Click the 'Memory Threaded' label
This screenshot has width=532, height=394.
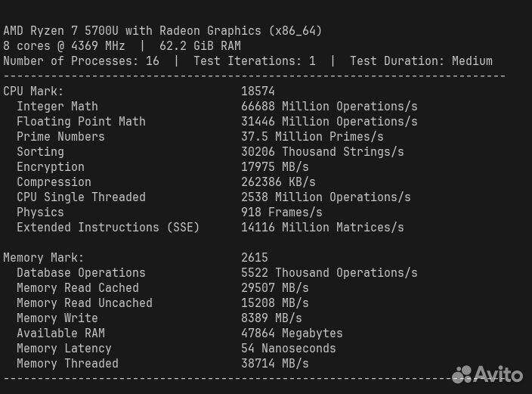(x=67, y=364)
